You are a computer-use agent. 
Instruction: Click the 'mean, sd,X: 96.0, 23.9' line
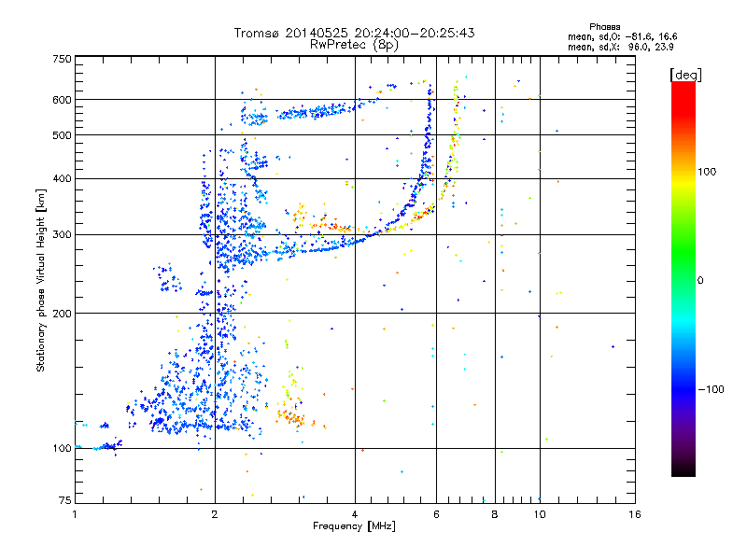coord(620,47)
